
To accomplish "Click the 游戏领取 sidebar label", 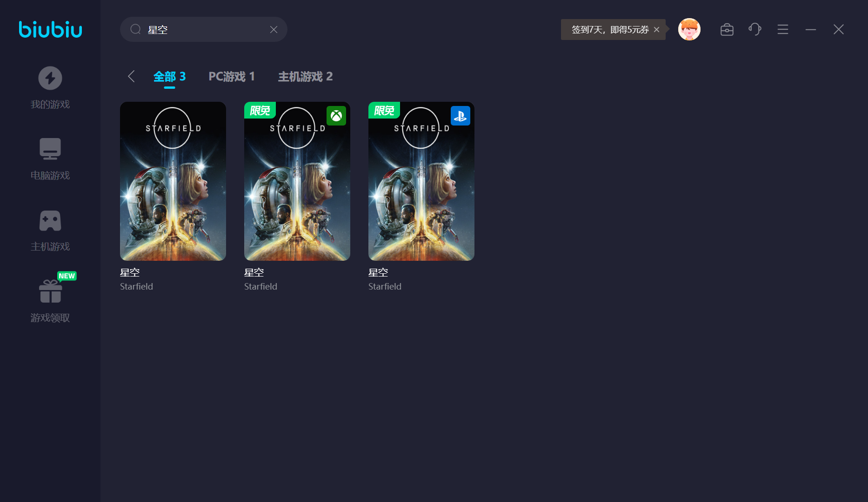I will point(50,317).
